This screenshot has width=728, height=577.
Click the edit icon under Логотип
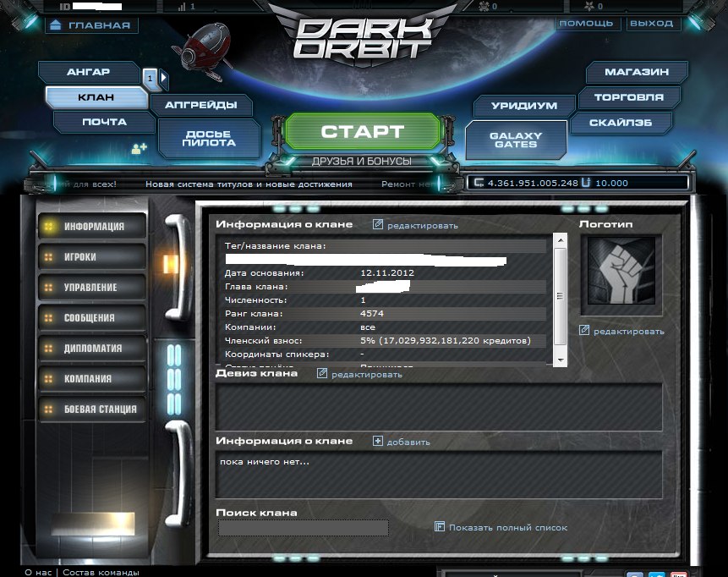584,330
